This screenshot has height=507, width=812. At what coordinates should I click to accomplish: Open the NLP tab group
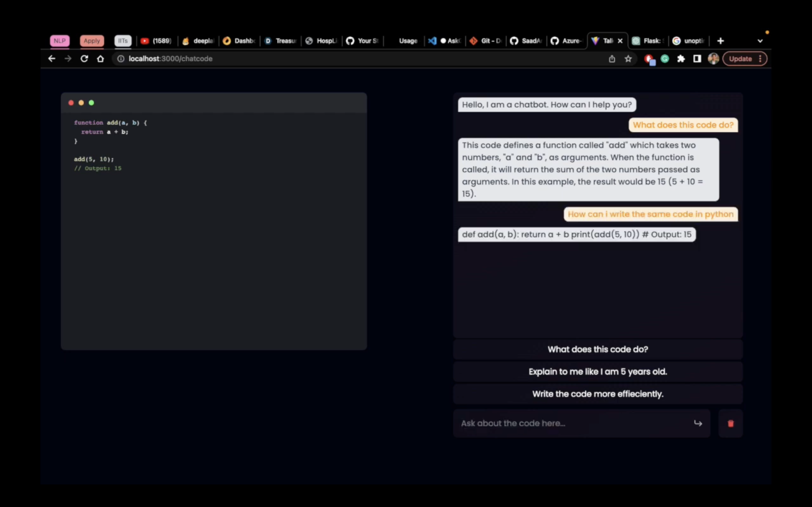tap(60, 41)
